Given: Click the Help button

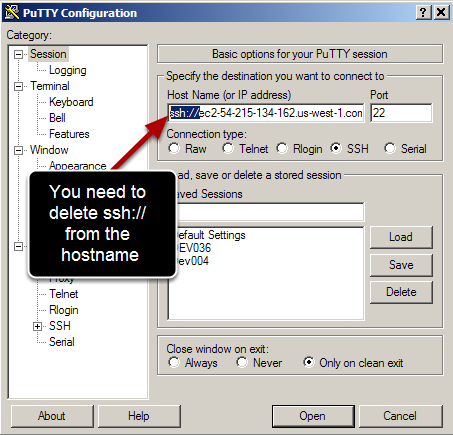Looking at the screenshot, I should tap(139, 416).
